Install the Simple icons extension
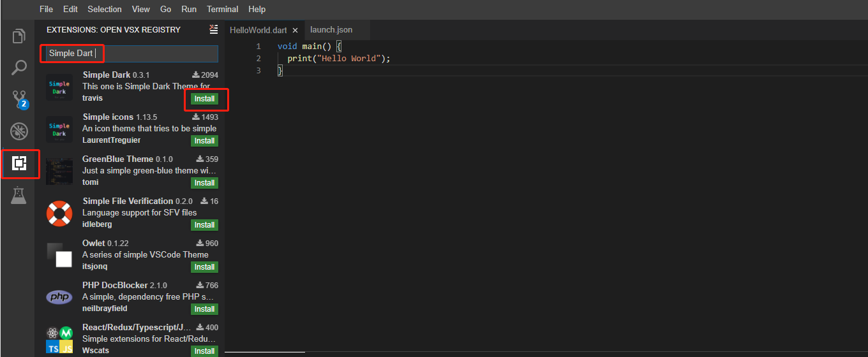This screenshot has height=357, width=868. coord(204,141)
